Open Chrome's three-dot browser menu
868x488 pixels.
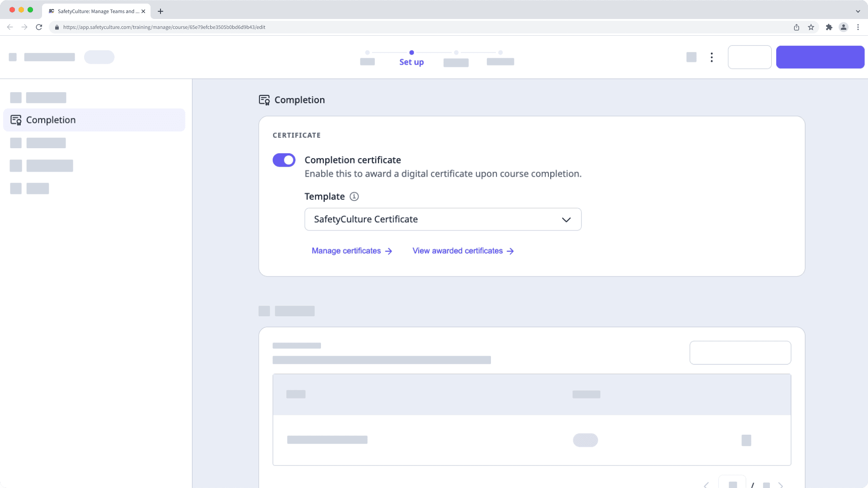858,27
